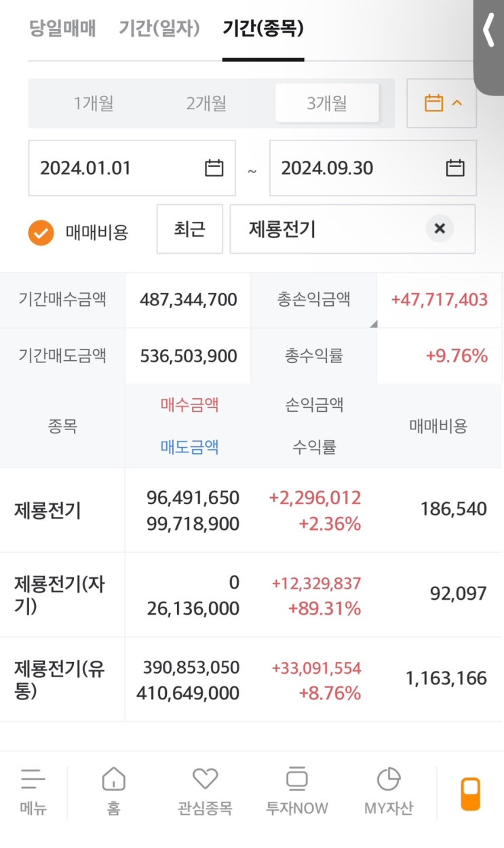Select the 3개월 period option
The height and width of the screenshot is (848, 504).
(326, 104)
